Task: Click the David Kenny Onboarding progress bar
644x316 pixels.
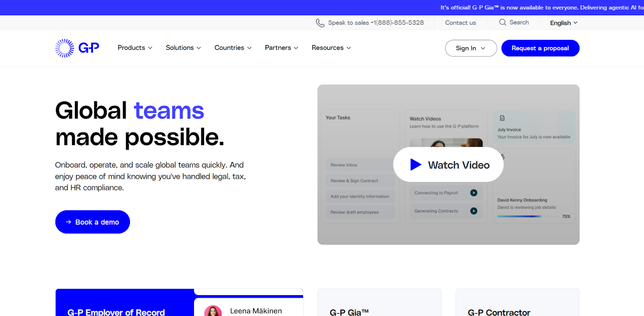Action: tap(527, 216)
